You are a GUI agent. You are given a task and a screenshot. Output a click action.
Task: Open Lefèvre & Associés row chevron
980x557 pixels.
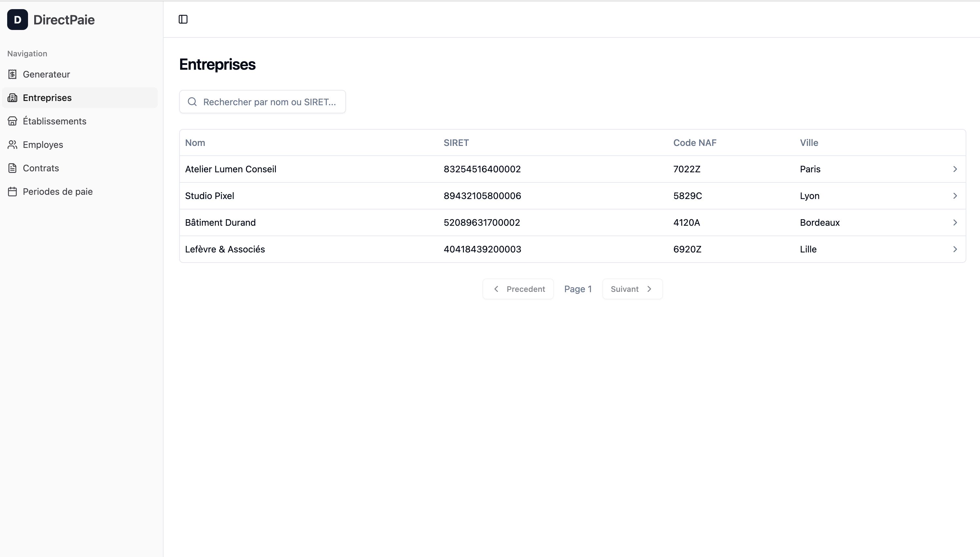[955, 250]
